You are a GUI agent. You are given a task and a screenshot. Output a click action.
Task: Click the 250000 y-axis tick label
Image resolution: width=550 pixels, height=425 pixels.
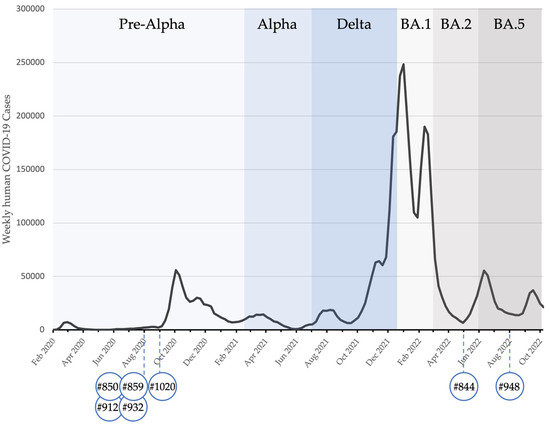(x=31, y=62)
